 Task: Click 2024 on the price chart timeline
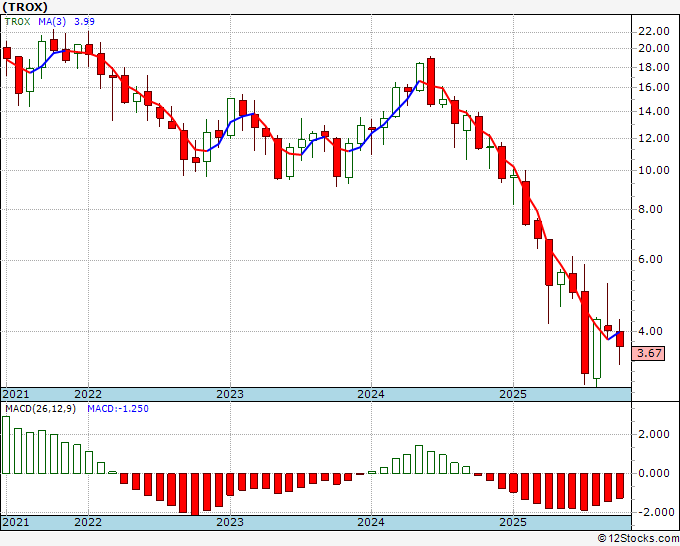(371, 394)
